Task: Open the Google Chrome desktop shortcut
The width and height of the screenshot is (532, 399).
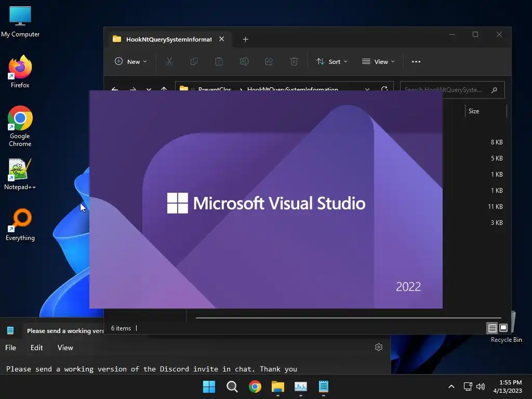Action: 20,126
